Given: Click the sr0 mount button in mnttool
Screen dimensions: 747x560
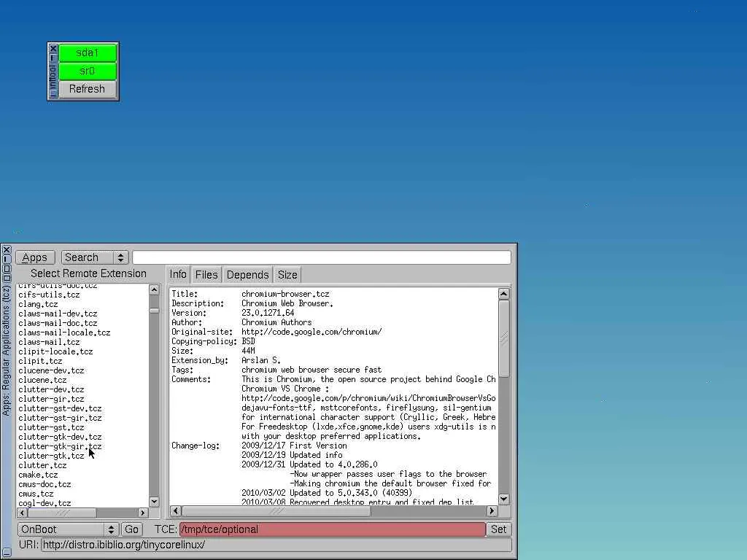Looking at the screenshot, I should [x=88, y=71].
